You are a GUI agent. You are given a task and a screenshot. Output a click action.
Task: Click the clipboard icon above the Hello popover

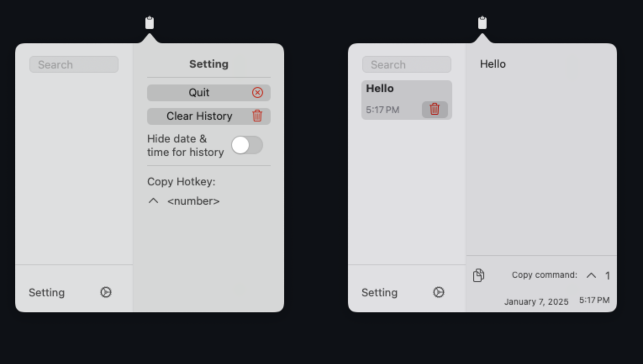[x=482, y=23]
